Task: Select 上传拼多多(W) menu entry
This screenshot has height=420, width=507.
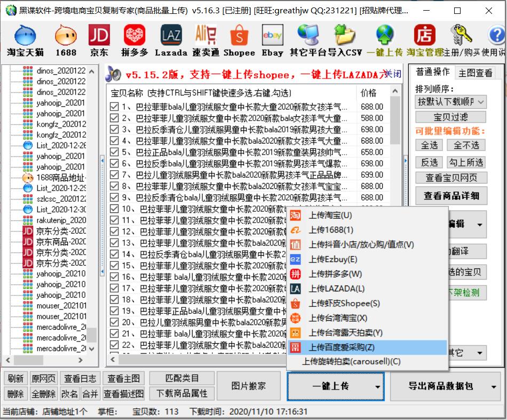Action: [367, 274]
